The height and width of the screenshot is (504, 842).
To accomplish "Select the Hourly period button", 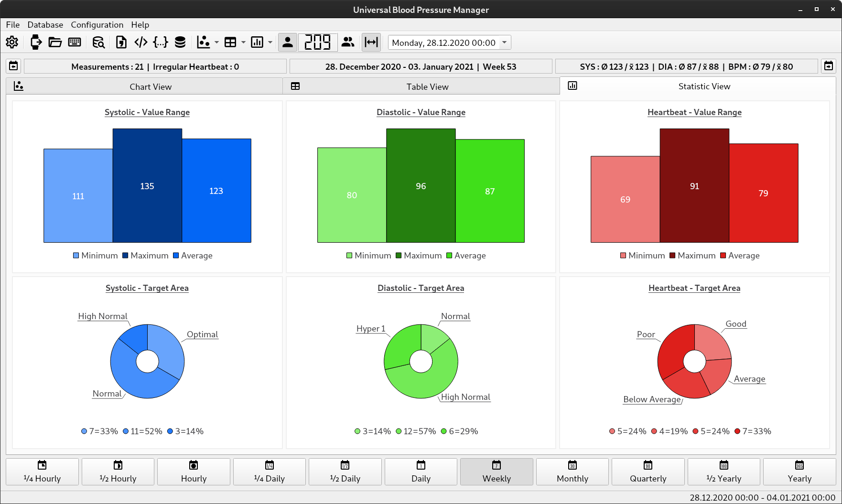I will click(x=194, y=472).
